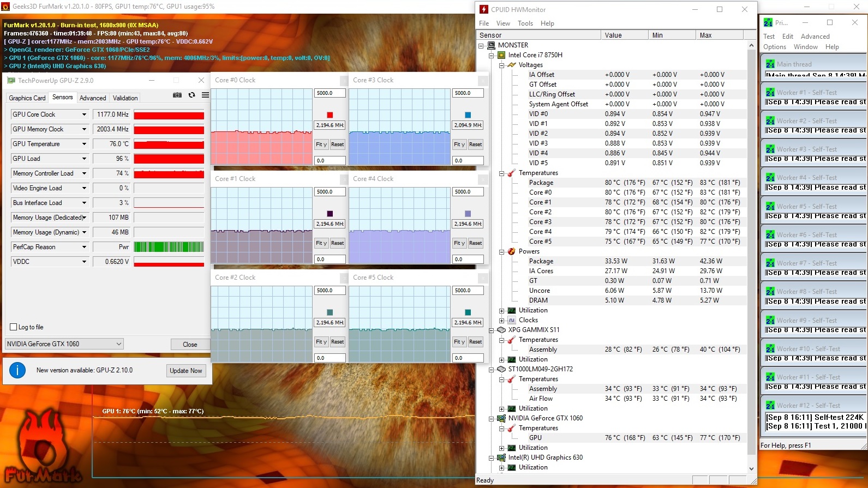The width and height of the screenshot is (868, 488).
Task: Open the NVIDIA GeForce GTX 1060 selector
Action: [x=64, y=344]
